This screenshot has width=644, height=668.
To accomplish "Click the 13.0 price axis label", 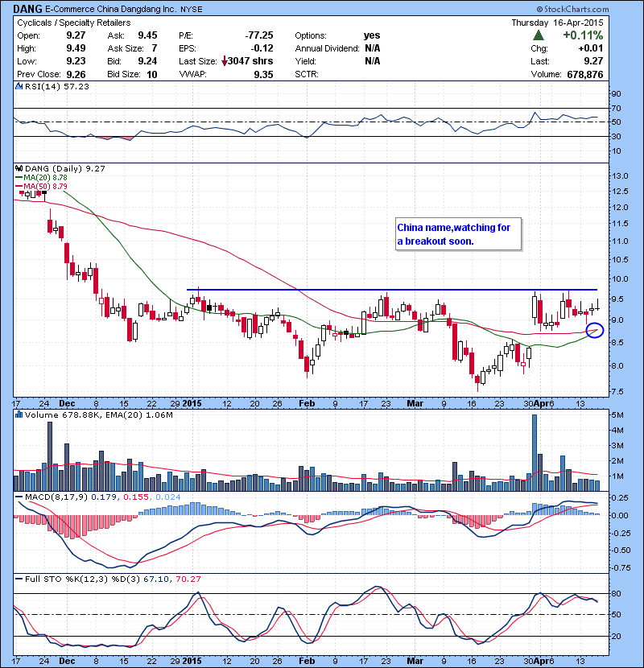I will (620, 176).
